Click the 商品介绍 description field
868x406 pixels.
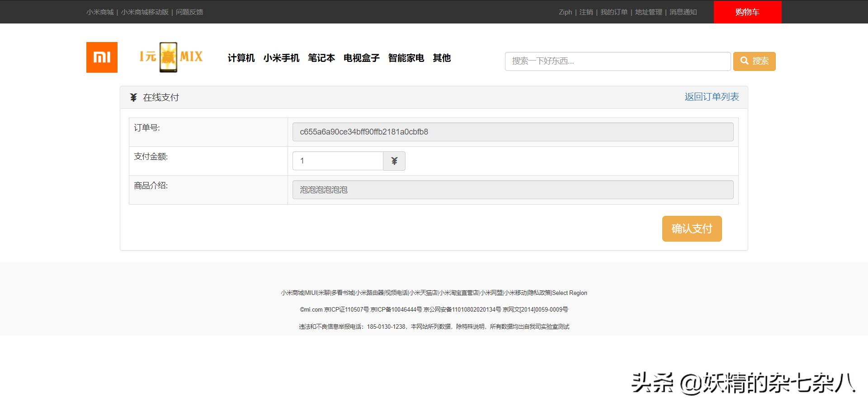513,190
